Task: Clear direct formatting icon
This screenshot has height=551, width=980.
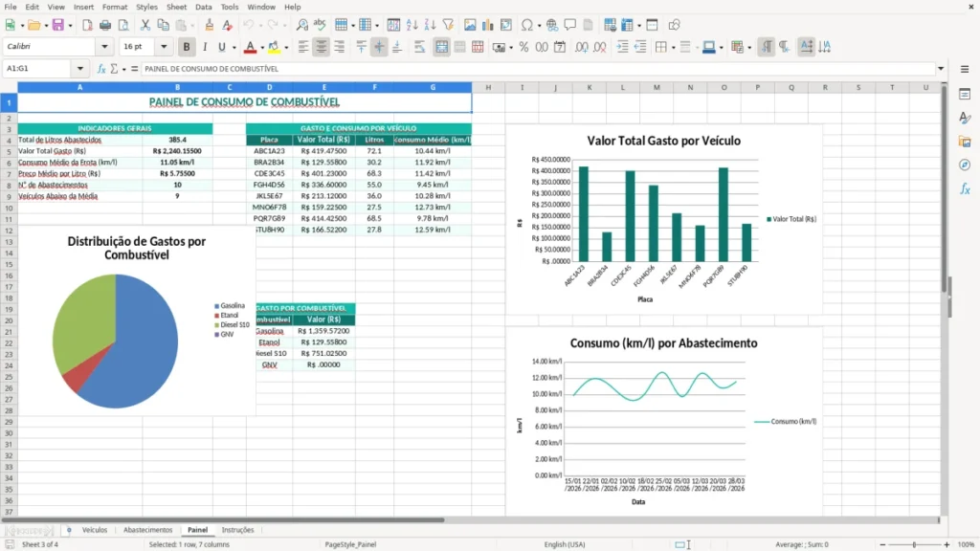Action: 228,25
